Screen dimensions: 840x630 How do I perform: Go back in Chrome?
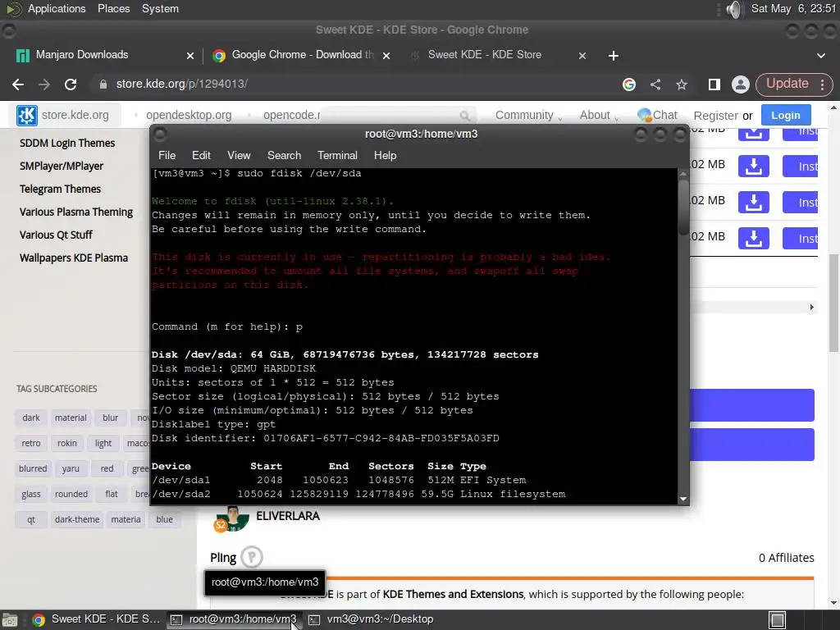18,84
